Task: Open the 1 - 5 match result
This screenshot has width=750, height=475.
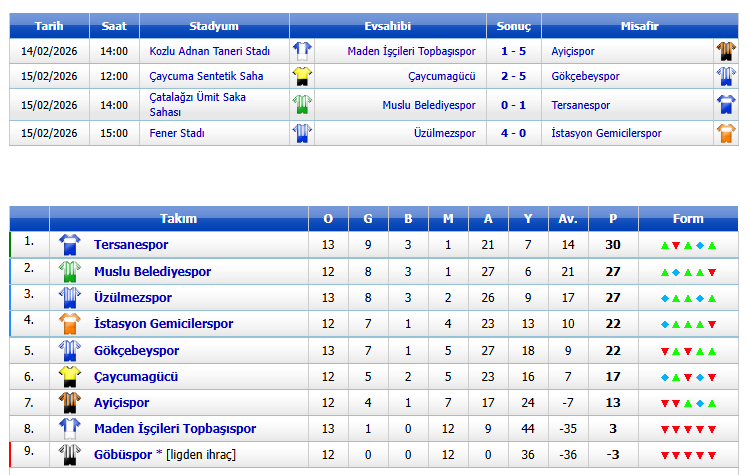Action: tap(514, 51)
